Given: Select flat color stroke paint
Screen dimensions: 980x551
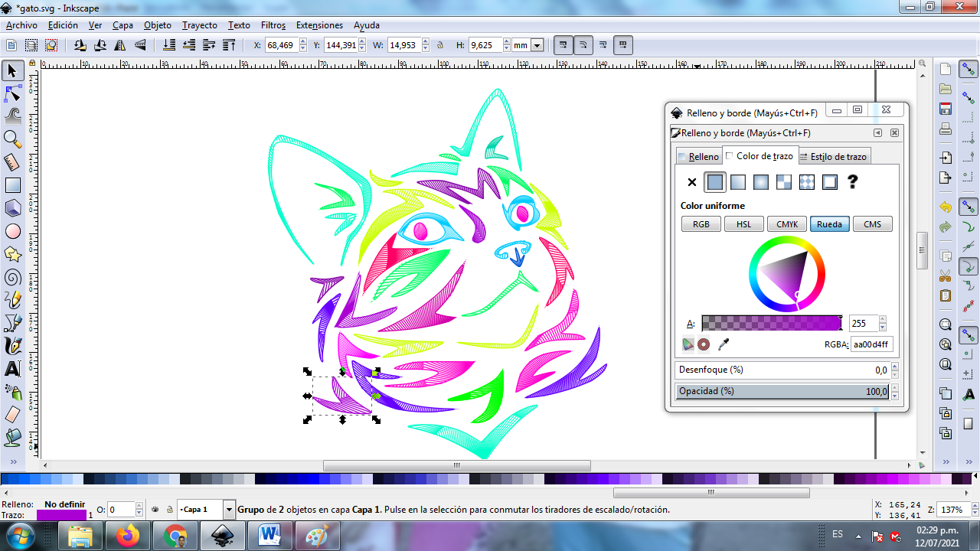Looking at the screenshot, I should [715, 182].
